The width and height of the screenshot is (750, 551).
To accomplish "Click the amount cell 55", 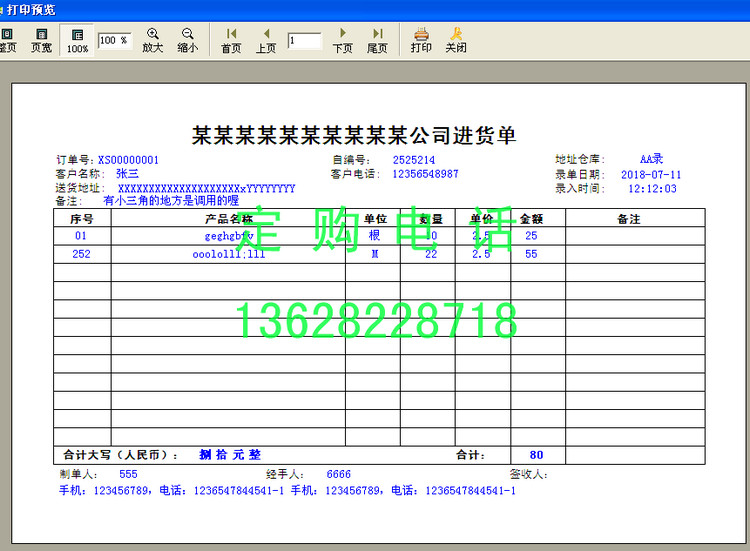I will coord(531,254).
